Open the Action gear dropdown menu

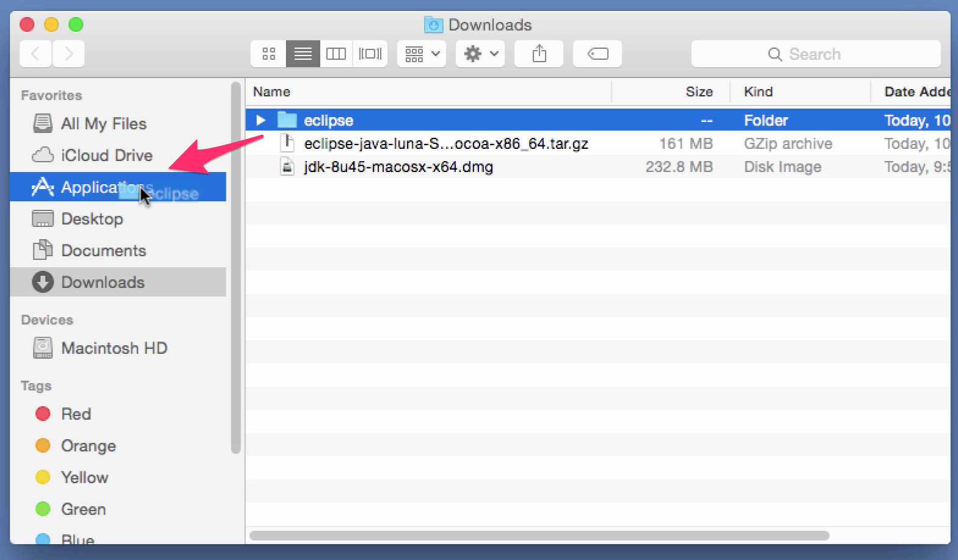tap(480, 54)
